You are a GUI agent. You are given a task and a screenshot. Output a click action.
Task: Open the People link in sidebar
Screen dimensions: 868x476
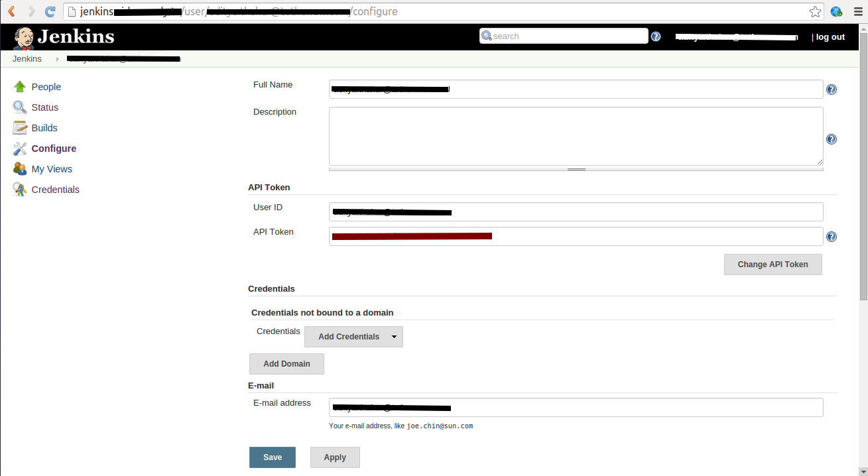pos(46,87)
